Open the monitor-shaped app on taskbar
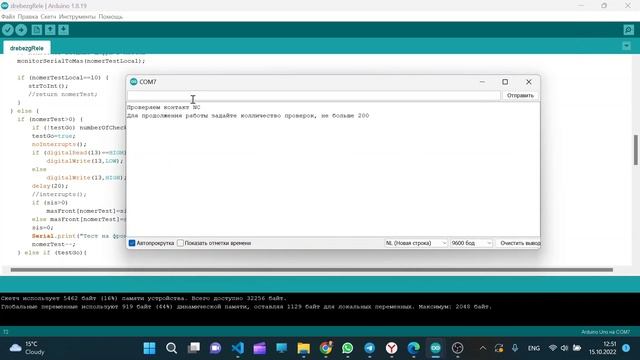 (282, 348)
